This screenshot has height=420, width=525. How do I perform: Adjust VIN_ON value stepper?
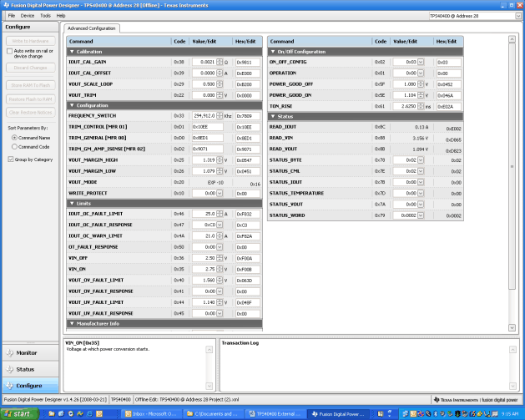[x=220, y=269]
